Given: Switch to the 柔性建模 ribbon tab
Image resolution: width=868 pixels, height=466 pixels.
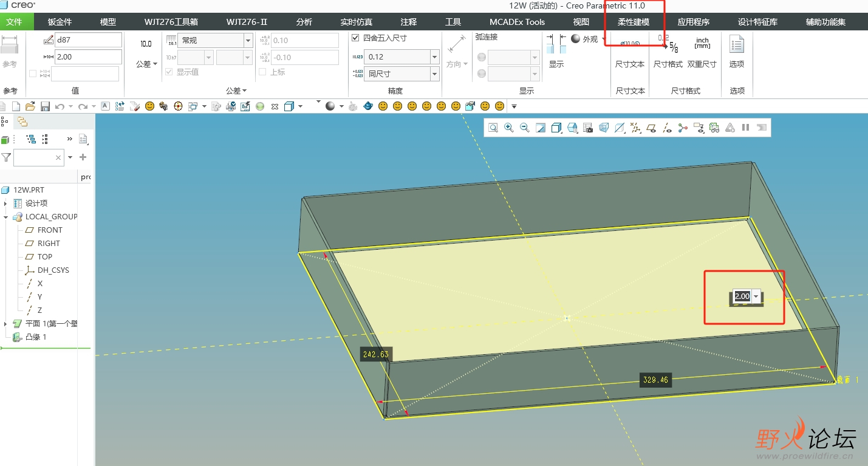Looking at the screenshot, I should click(634, 22).
